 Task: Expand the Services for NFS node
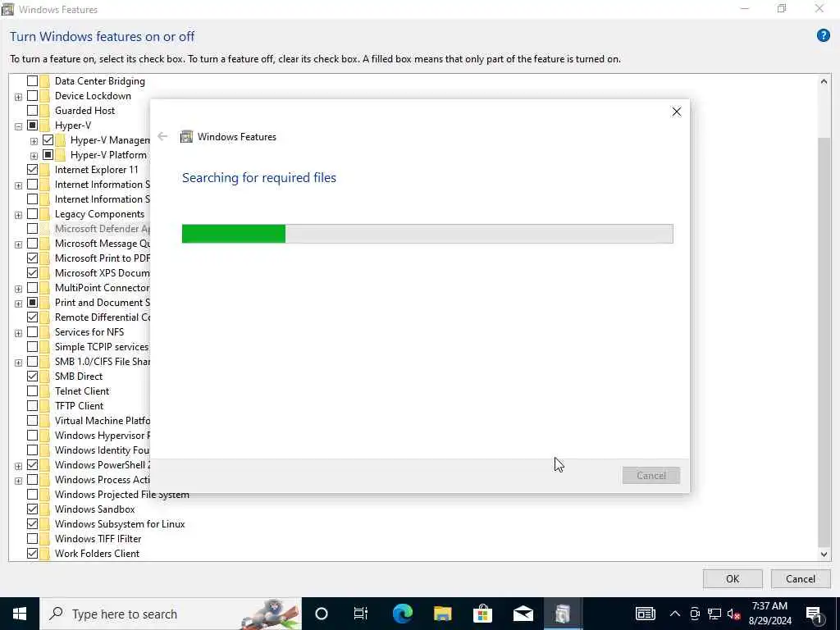[18, 333]
